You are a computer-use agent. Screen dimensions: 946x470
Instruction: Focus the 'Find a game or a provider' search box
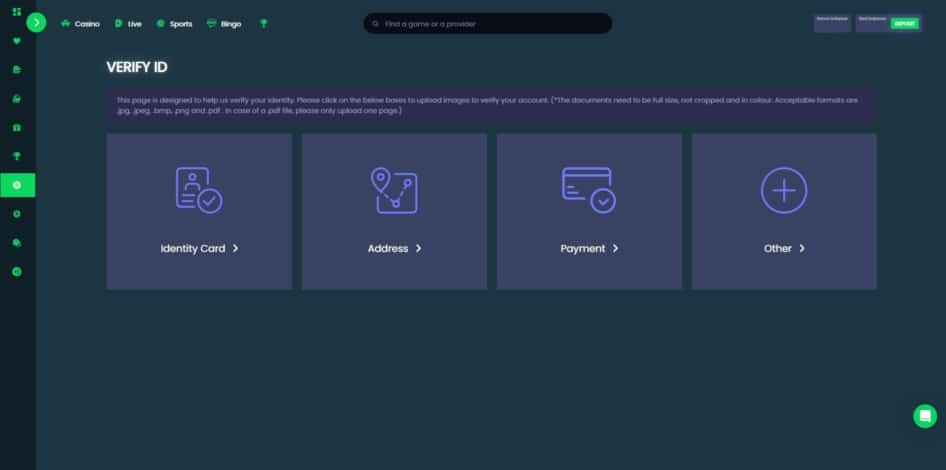click(487, 23)
